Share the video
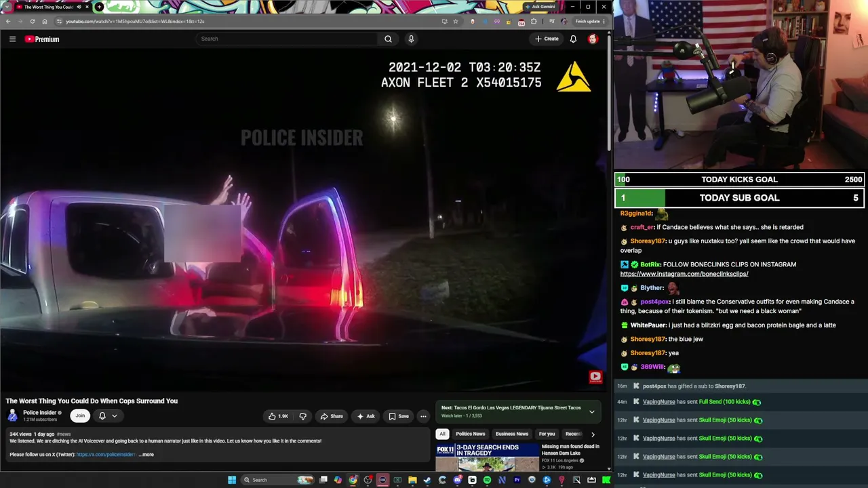Image resolution: width=868 pixels, height=488 pixels. [332, 416]
